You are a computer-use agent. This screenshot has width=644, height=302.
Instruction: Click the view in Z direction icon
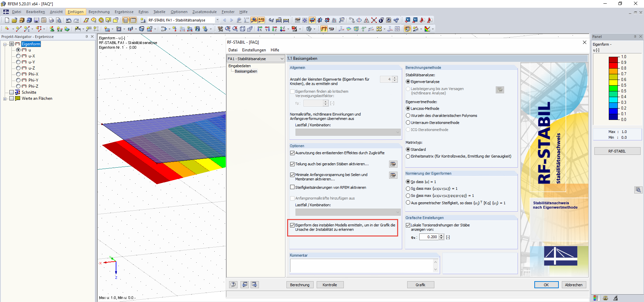coord(275,29)
